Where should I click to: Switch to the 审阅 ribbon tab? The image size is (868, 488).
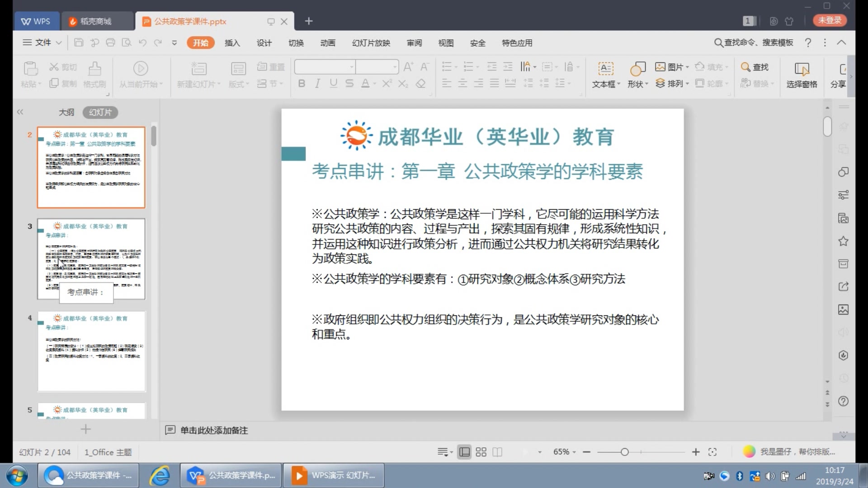coord(414,43)
